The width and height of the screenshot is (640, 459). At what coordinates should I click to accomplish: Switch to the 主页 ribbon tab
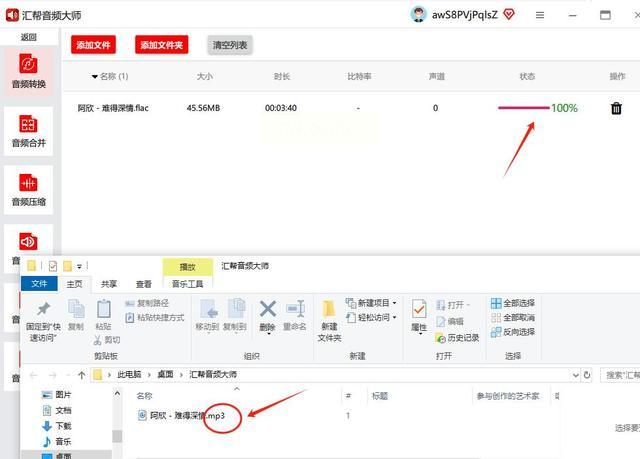pos(74,284)
